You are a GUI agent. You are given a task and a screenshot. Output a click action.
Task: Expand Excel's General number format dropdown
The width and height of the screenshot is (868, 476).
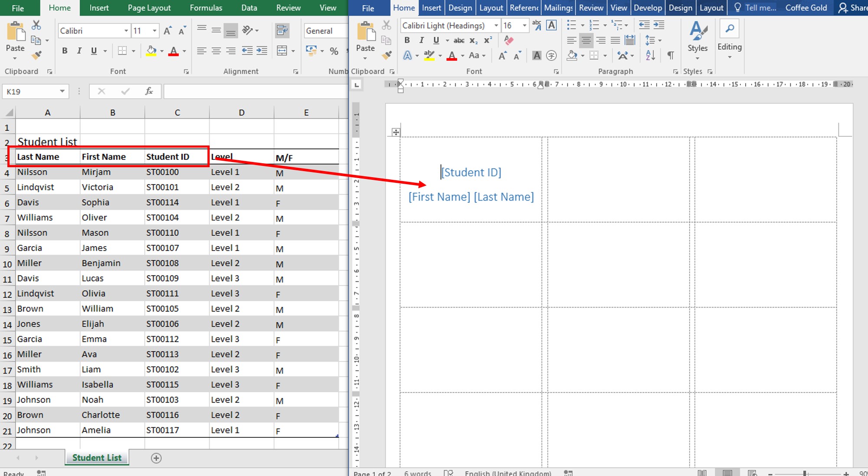pos(325,31)
